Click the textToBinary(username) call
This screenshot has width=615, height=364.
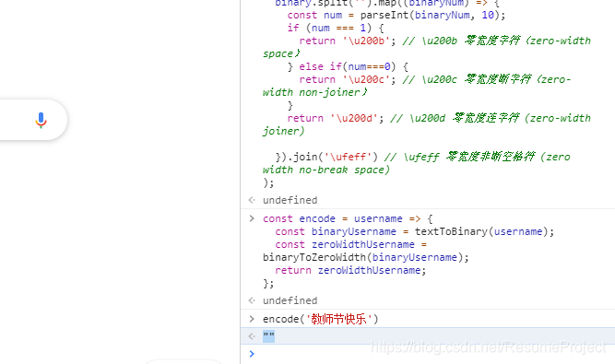pyautogui.click(x=484, y=231)
